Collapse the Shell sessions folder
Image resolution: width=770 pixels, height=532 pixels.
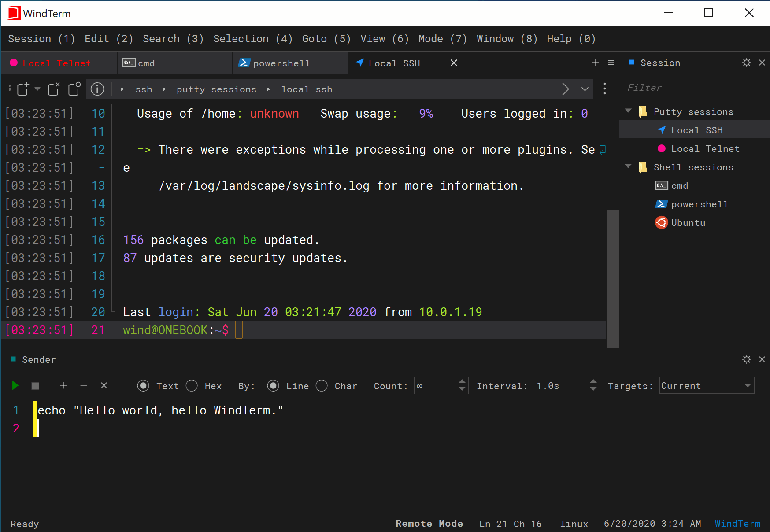(629, 166)
